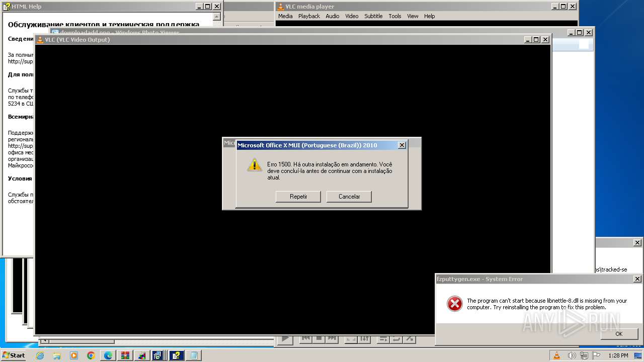Screen dimensions: 644x362
Task: Close the fzputtygen.exe System Error dialog
Action: [637, 279]
